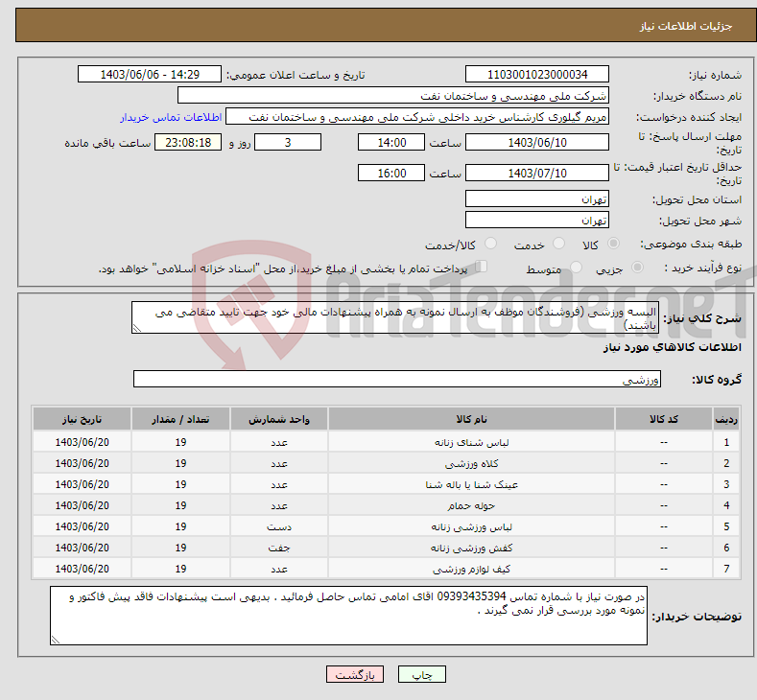Click the تعداد / مقدار column header
The height and width of the screenshot is (700, 757).
point(180,419)
